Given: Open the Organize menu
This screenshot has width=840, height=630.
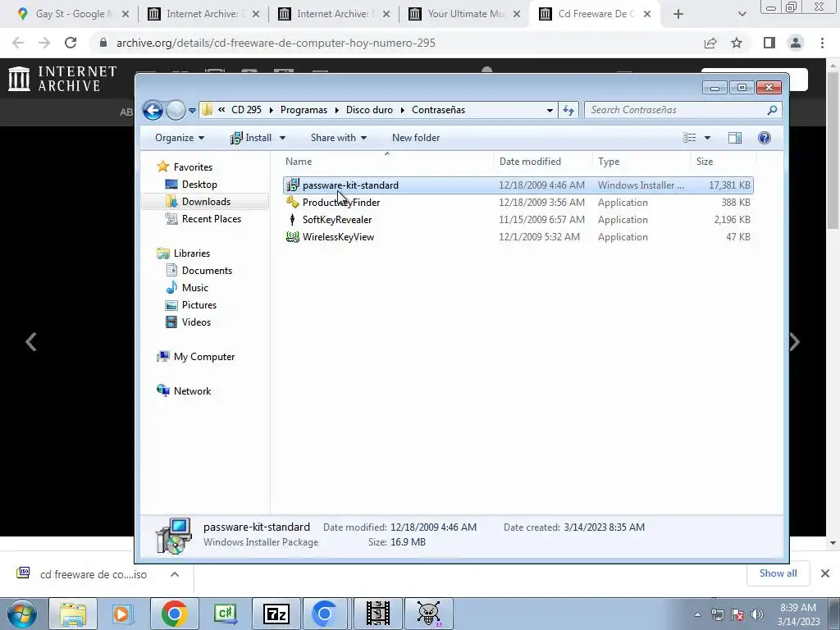Looking at the screenshot, I should [x=180, y=138].
